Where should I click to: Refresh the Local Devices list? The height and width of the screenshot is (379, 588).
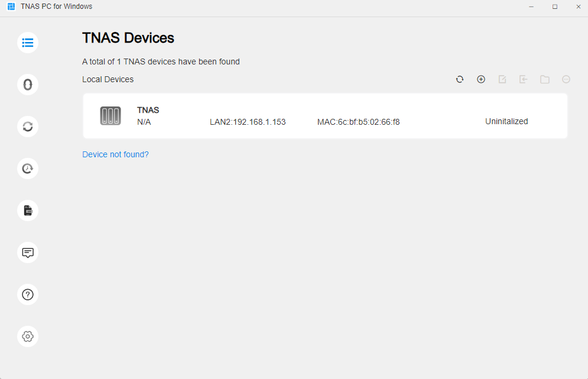[x=460, y=79]
